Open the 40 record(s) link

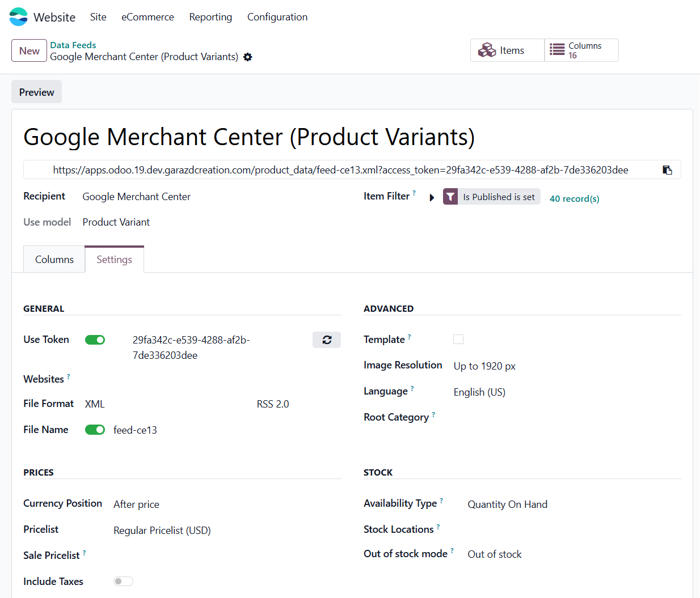coord(574,198)
